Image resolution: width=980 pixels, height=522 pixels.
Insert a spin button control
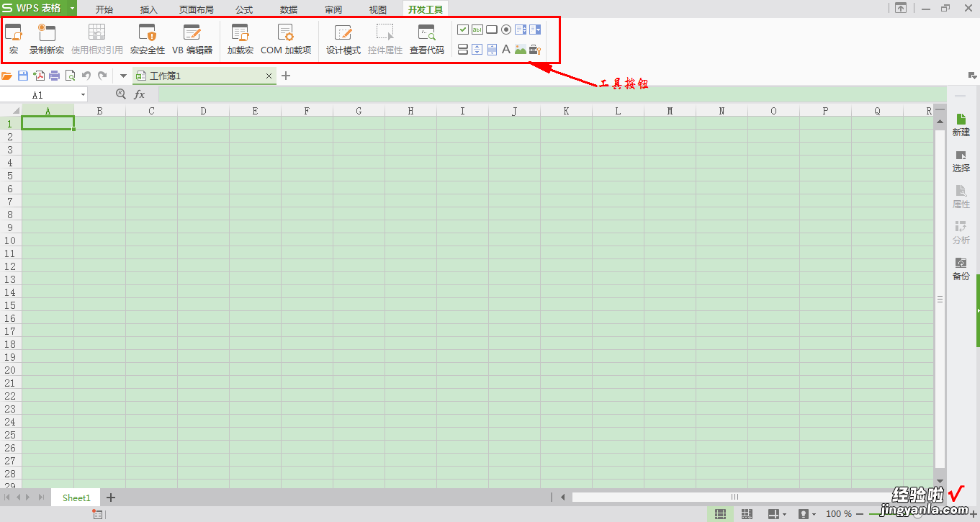coord(477,50)
